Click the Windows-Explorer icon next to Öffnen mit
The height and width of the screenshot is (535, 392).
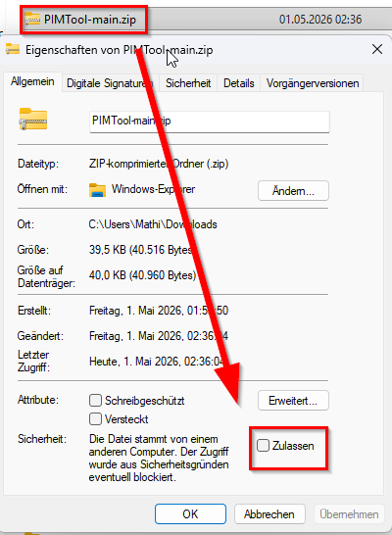tap(97, 190)
